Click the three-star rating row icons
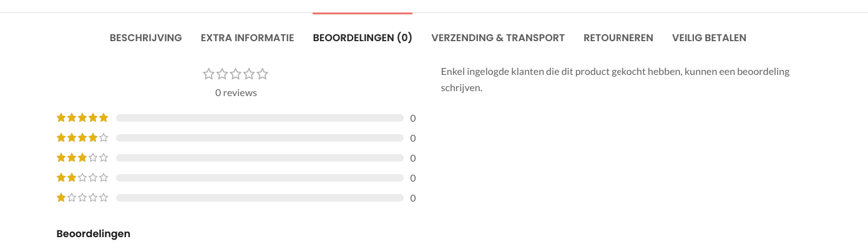 click(82, 157)
